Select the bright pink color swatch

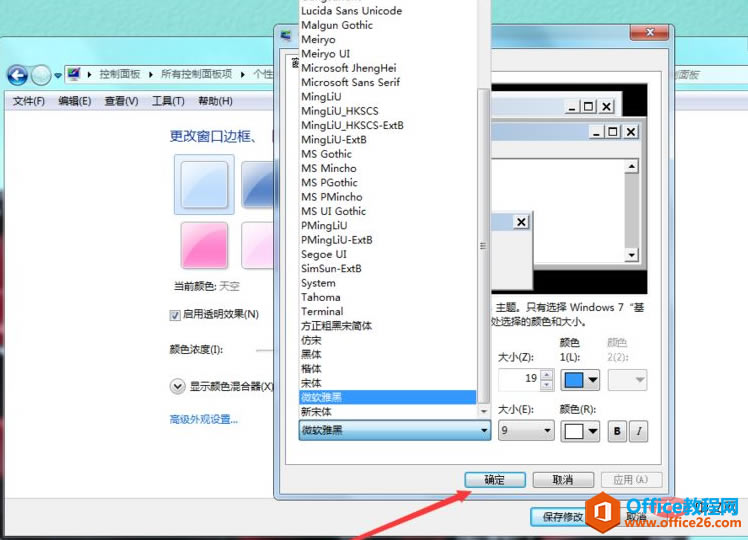tap(204, 245)
